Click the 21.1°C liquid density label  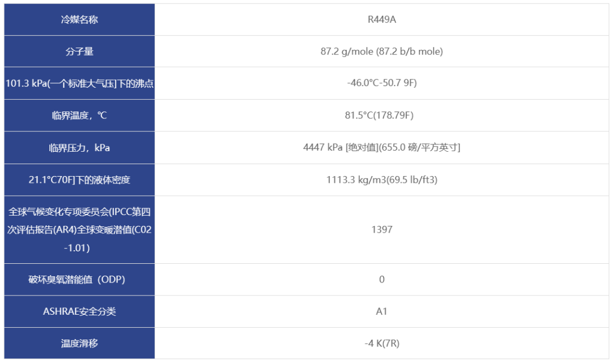[79, 180]
